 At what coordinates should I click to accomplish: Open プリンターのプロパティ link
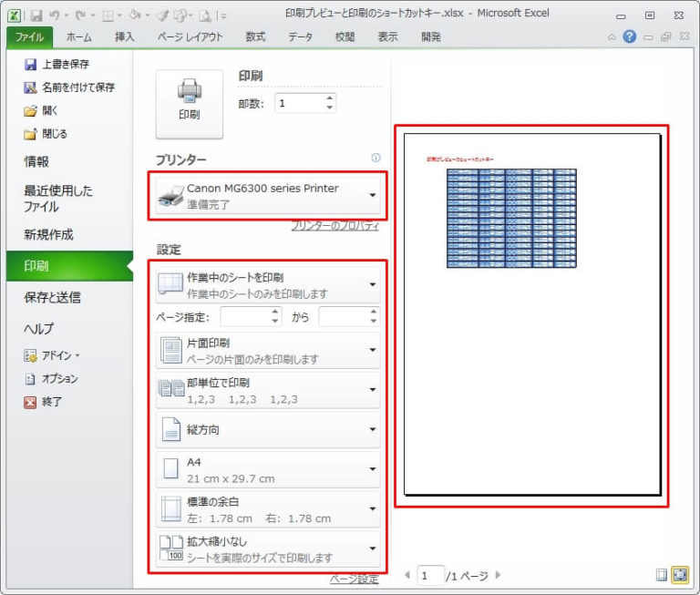(x=335, y=226)
